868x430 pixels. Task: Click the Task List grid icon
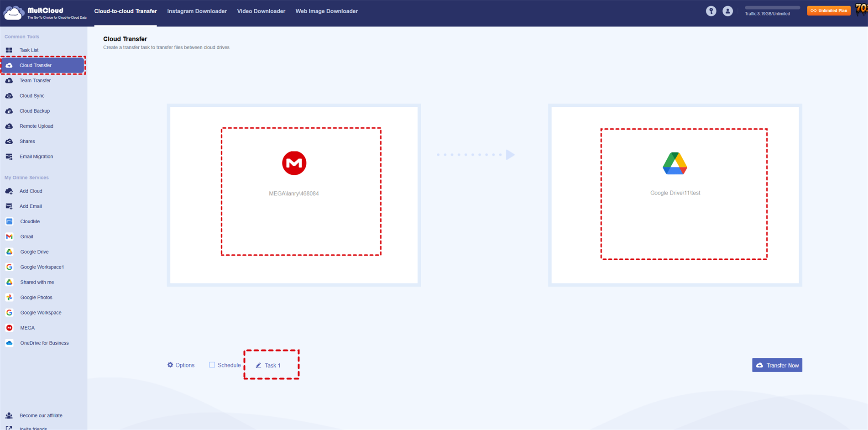coord(9,50)
